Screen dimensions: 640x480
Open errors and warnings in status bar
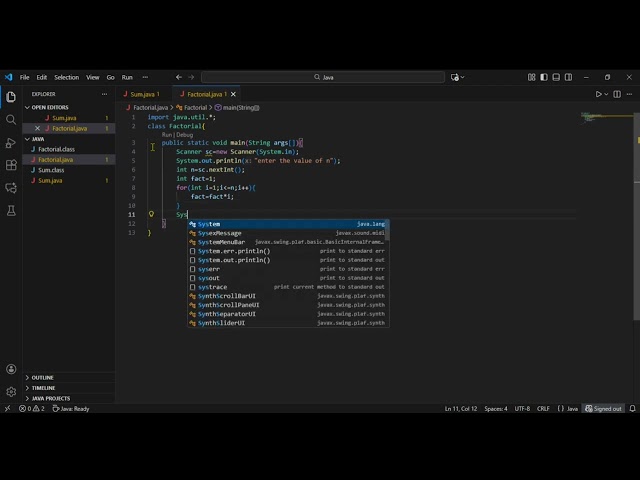[x=31, y=409]
